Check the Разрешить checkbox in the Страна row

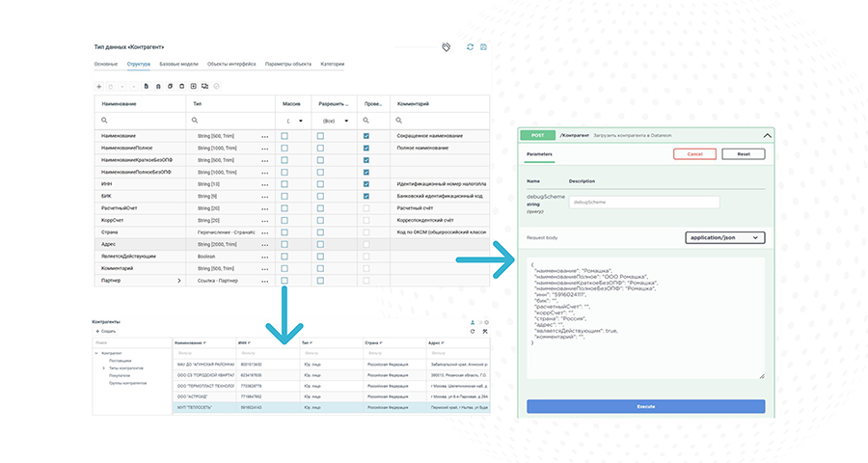point(320,232)
